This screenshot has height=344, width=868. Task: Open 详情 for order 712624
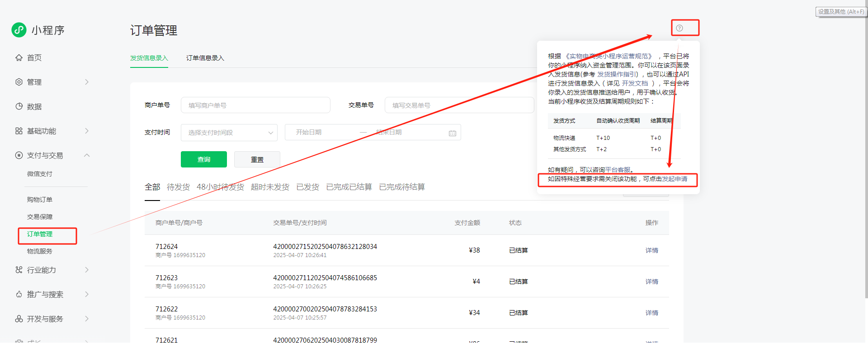pyautogui.click(x=652, y=250)
